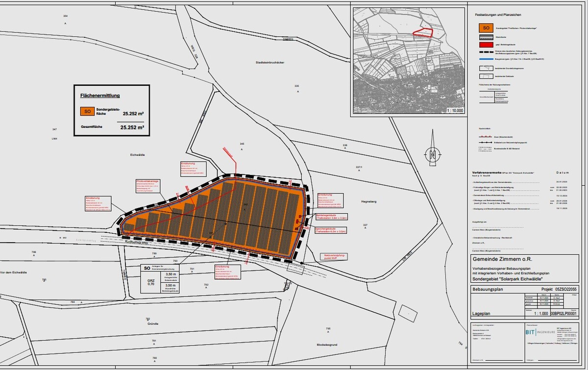This screenshot has width=588, height=370.
Task: Click the bestehende Gebäude legend symbol
Action: click(486, 76)
